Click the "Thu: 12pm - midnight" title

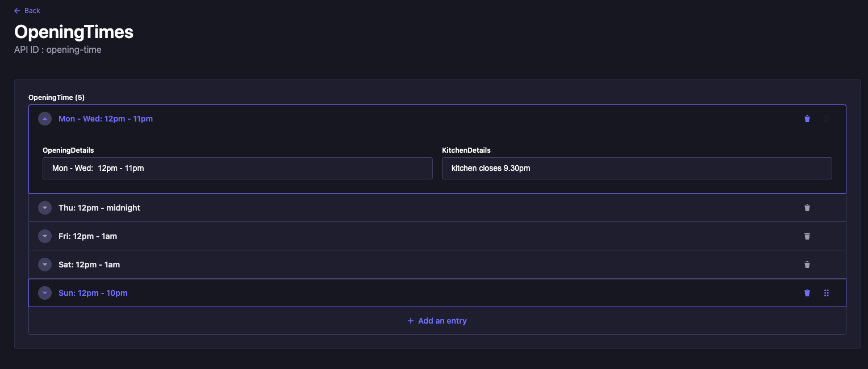pyautogui.click(x=99, y=208)
